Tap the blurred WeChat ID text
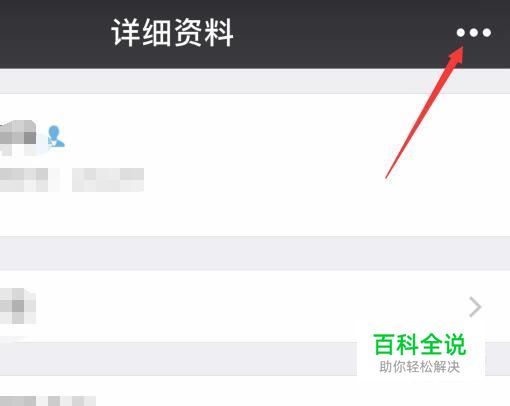Screen dimensions: 510x406 click(28, 180)
